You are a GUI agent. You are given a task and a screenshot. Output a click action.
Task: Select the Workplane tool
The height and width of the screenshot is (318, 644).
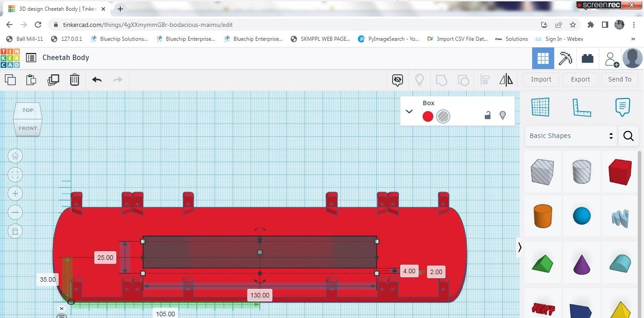[x=540, y=107]
